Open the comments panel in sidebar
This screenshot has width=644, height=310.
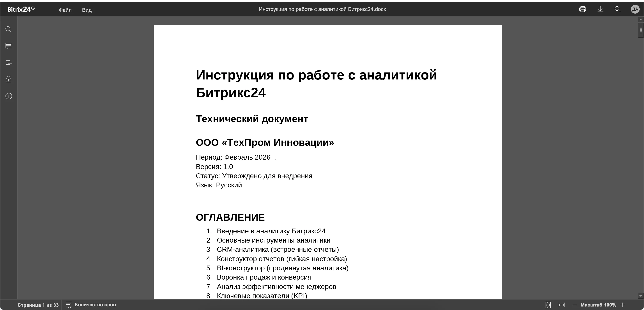click(x=9, y=46)
